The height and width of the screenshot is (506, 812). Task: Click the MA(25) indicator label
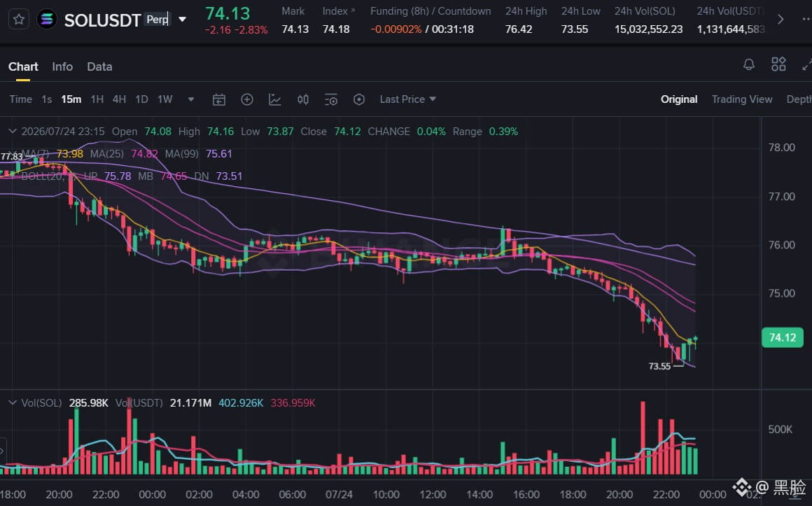tap(106, 154)
